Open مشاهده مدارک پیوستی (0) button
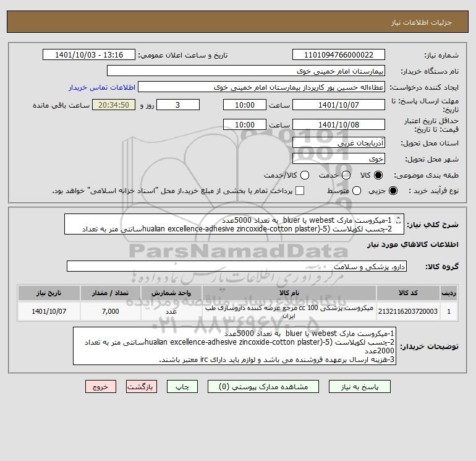 [x=263, y=387]
